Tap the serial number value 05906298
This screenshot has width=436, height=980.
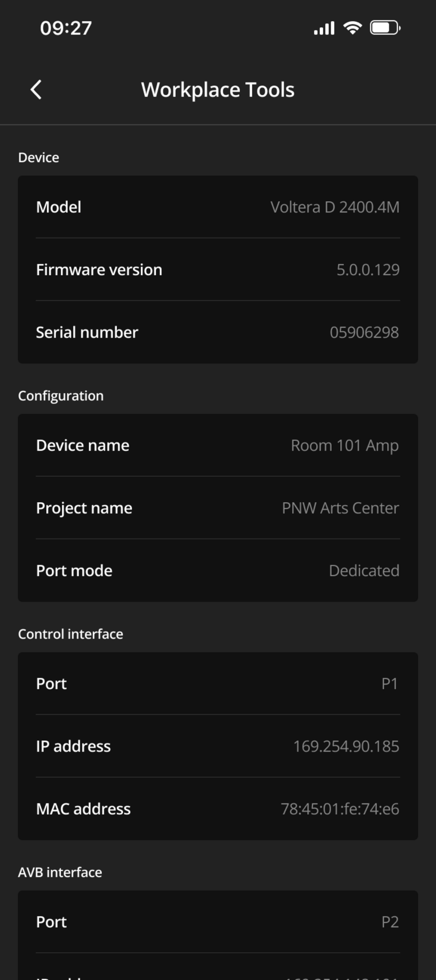[x=364, y=332]
